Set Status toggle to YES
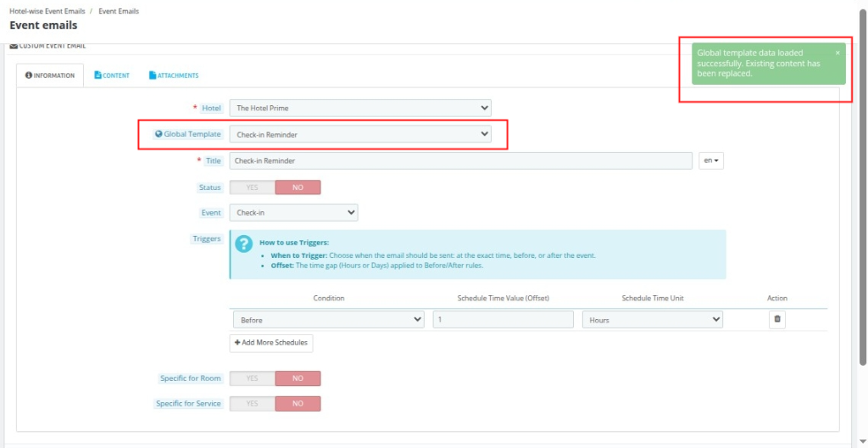The height and width of the screenshot is (448, 868). coord(252,188)
